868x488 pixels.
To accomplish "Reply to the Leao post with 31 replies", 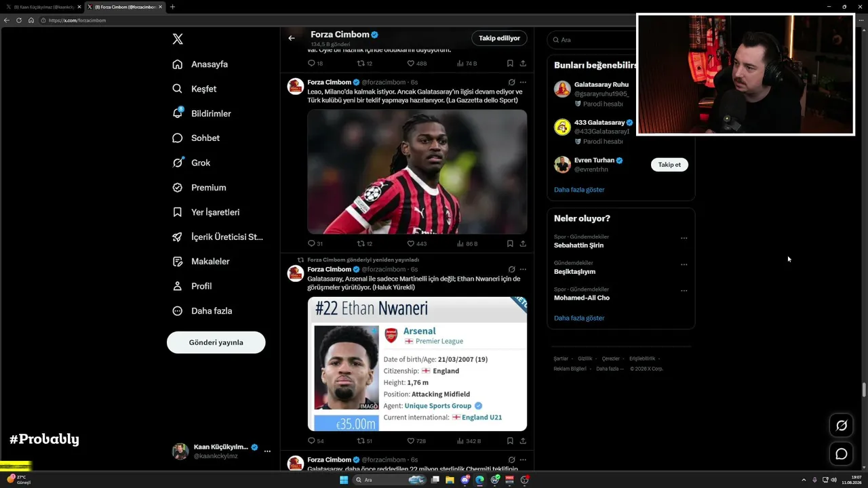I will click(315, 244).
